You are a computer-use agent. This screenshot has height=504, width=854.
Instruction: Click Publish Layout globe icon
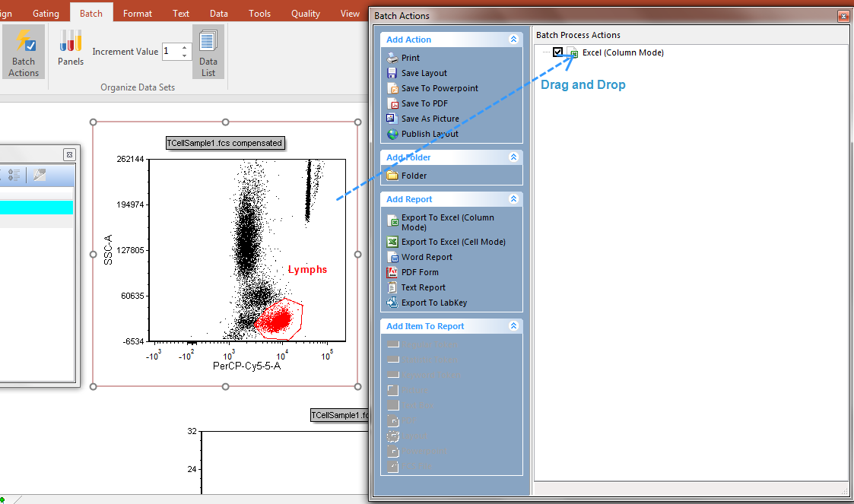tap(392, 134)
